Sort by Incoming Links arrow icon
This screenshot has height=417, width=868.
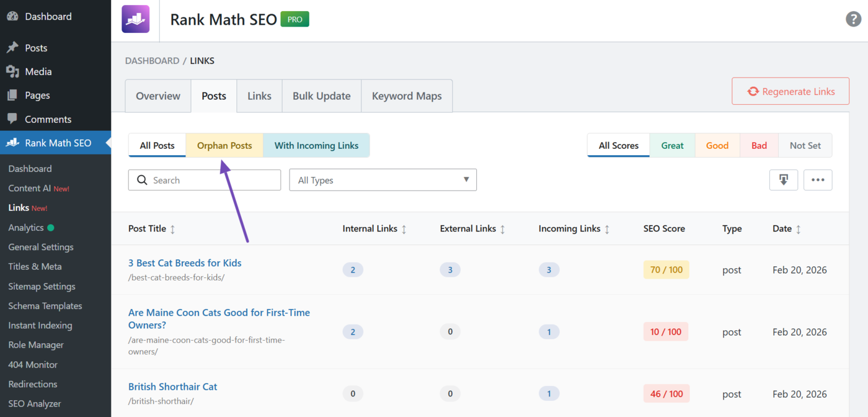pos(607,229)
